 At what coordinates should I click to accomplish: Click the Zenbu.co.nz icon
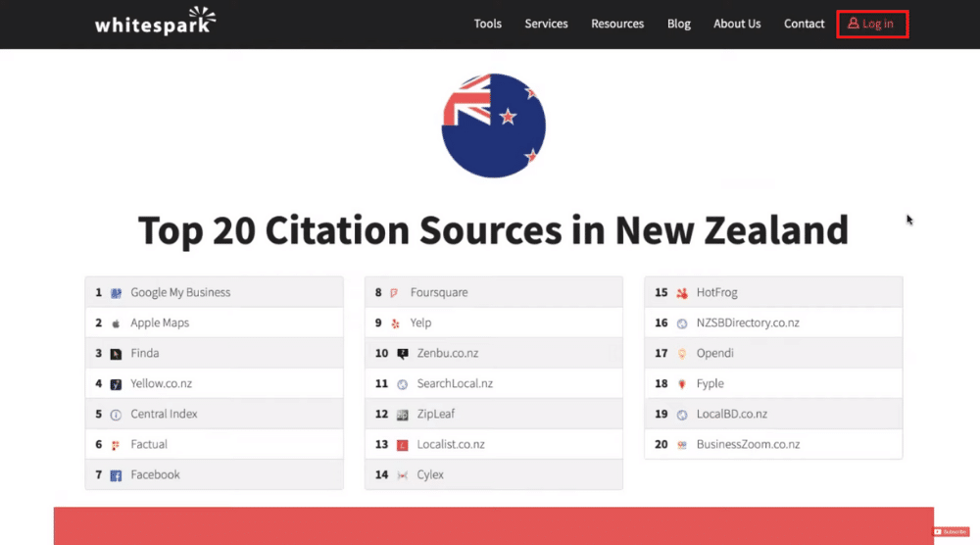tap(403, 354)
